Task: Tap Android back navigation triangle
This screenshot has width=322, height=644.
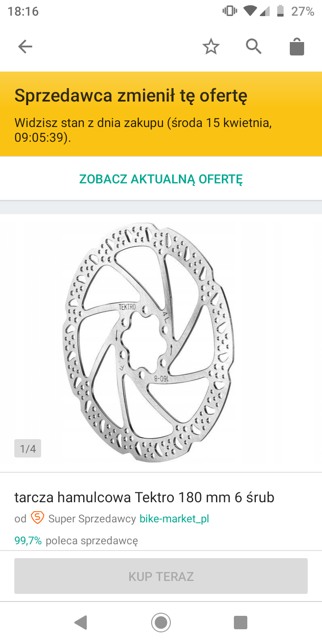Action: pyautogui.click(x=80, y=622)
